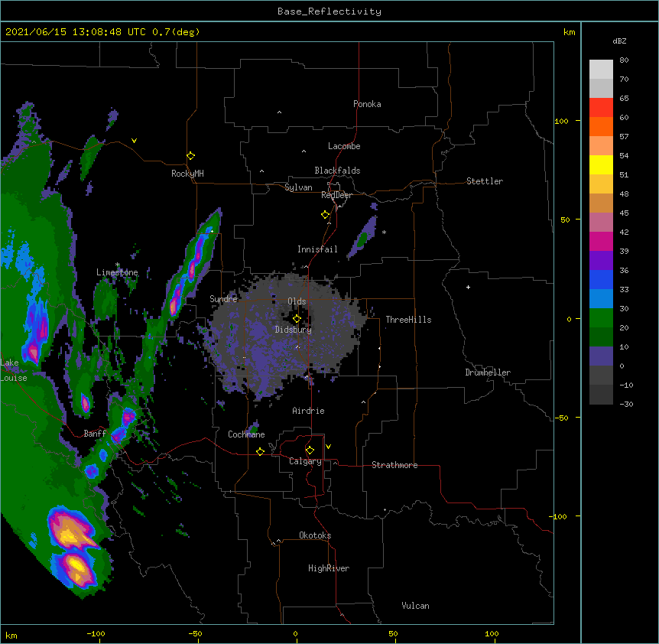
Task: Click the 100 tick on the right vertical axis
Action: point(561,121)
